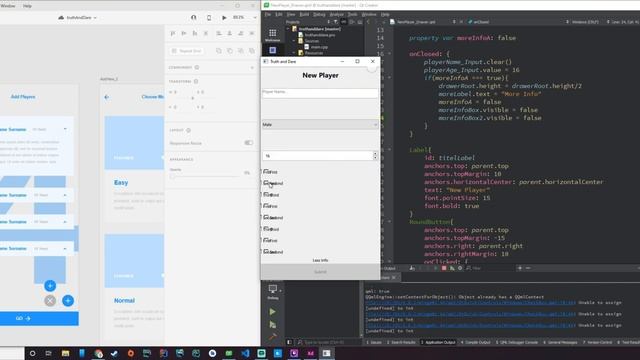The width and height of the screenshot is (640, 360).
Task: Open the Debug kit selector in Qt Creator
Action: [273, 291]
